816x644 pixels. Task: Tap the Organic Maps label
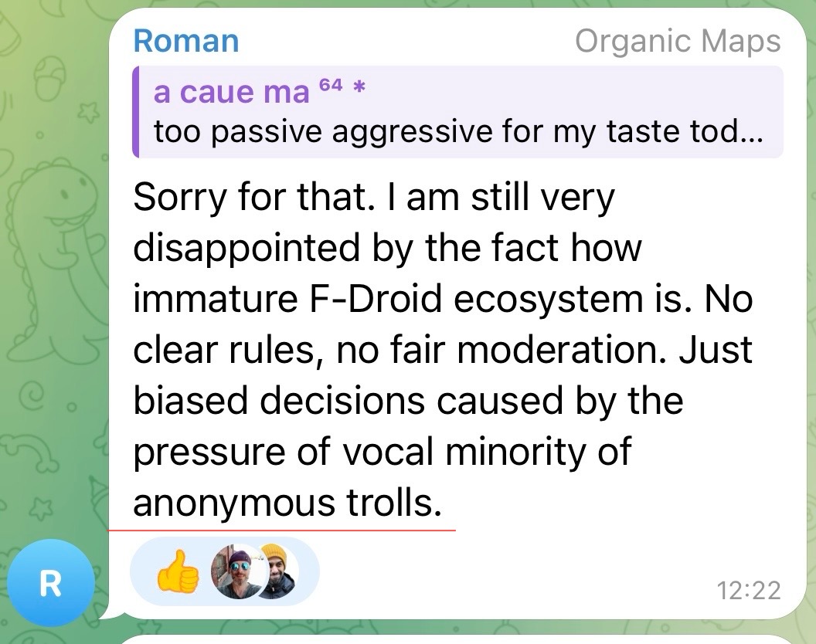[x=678, y=41]
